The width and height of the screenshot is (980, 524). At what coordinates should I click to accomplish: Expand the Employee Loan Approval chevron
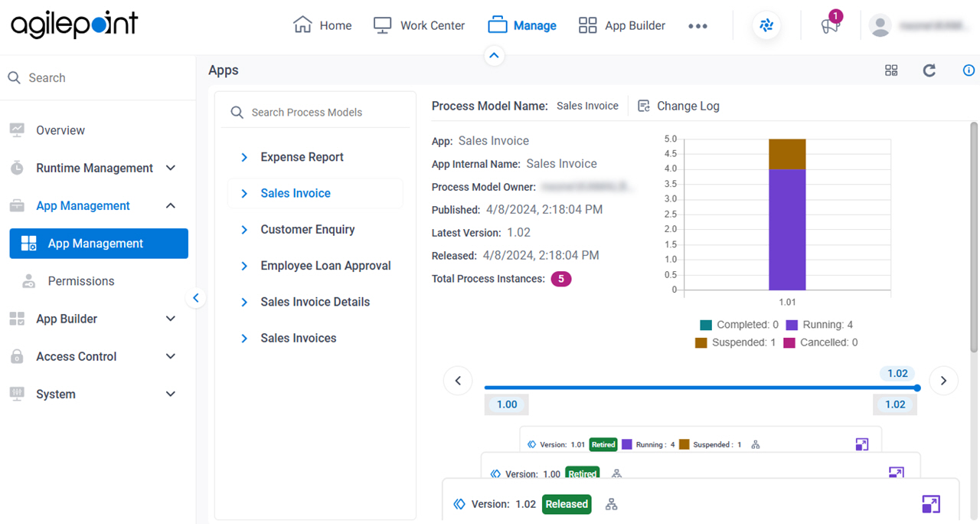244,266
